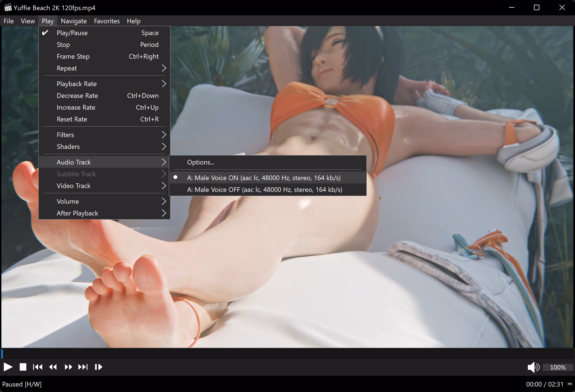
Task: Open the View menu
Action: (x=28, y=21)
